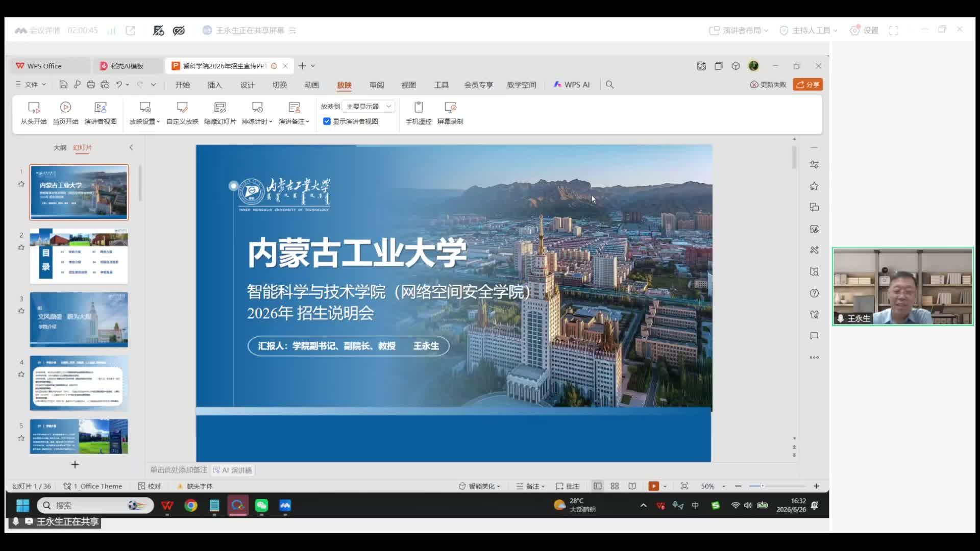Select the slide 2 thumbnail (目录)

click(x=79, y=256)
